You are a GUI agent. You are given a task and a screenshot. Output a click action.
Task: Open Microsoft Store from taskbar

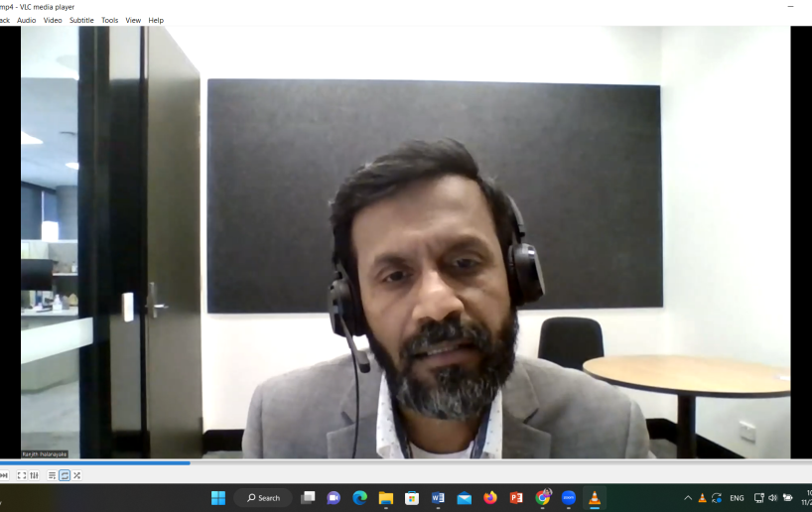(x=412, y=498)
